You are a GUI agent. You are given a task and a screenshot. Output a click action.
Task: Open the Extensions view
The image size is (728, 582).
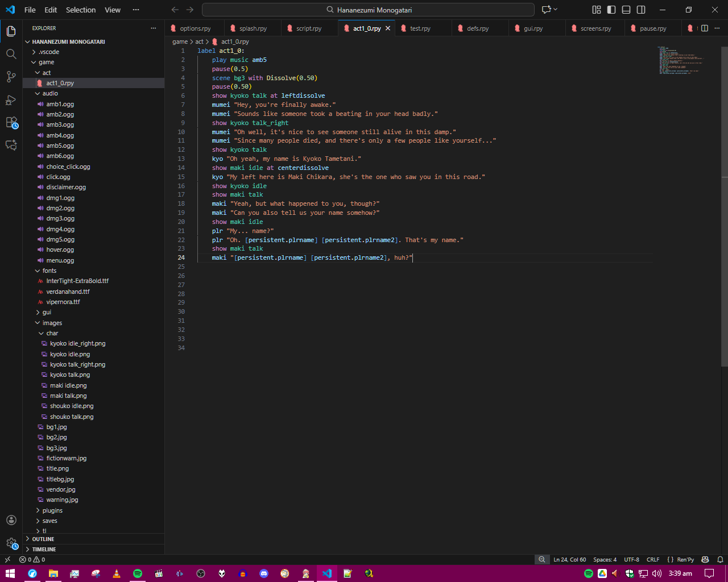(x=11, y=122)
